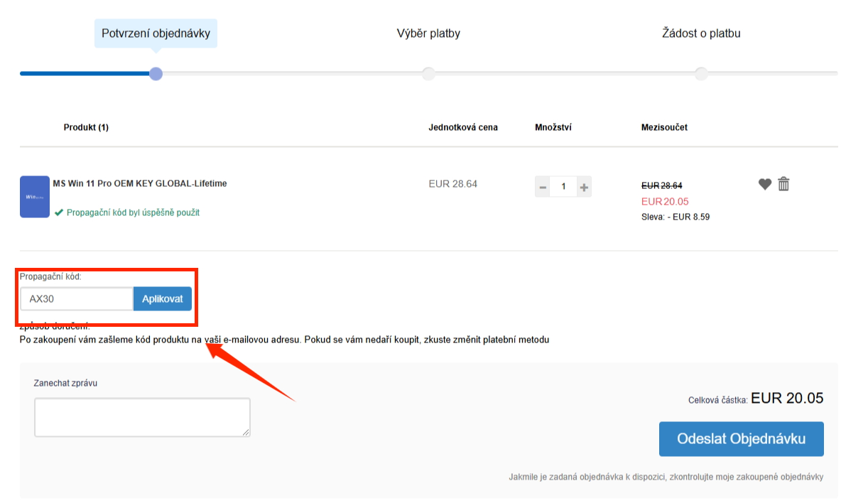Screen dimensions: 868x503
Task: Submit with the Odeslat Objednávku button
Action: pyautogui.click(x=741, y=439)
